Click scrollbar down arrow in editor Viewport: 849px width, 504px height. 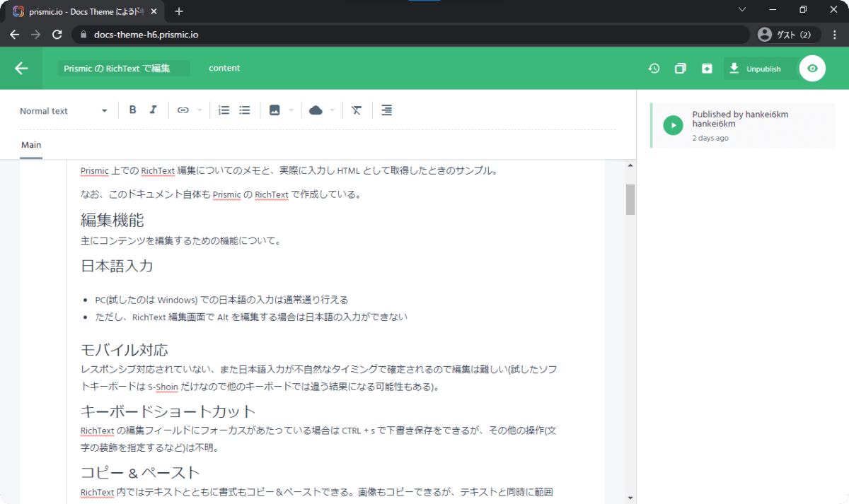point(630,498)
